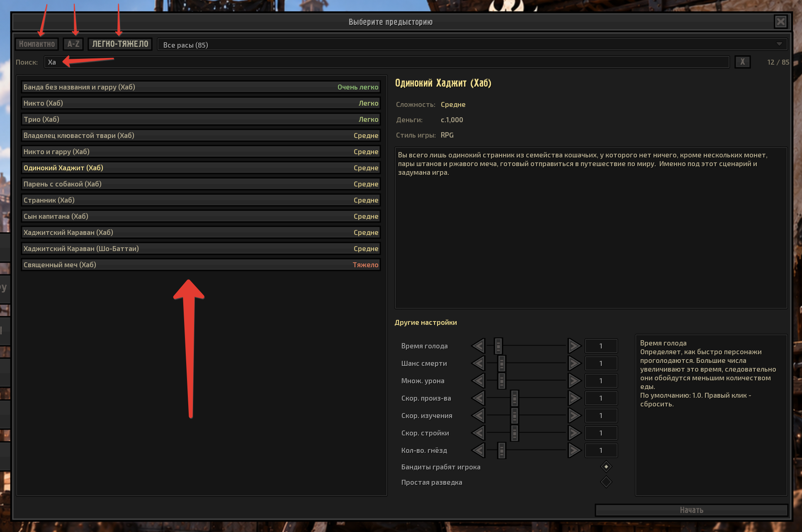Close the Выберите предысторию dialog
The height and width of the screenshot is (532, 802).
coord(781,22)
